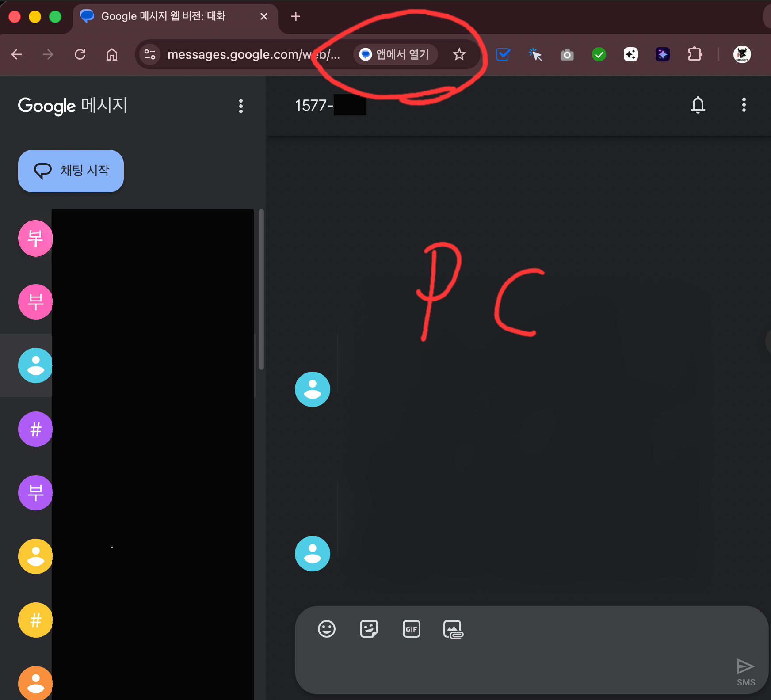Image resolution: width=771 pixels, height=700 pixels.
Task: Reload the page
Action: pyautogui.click(x=80, y=54)
